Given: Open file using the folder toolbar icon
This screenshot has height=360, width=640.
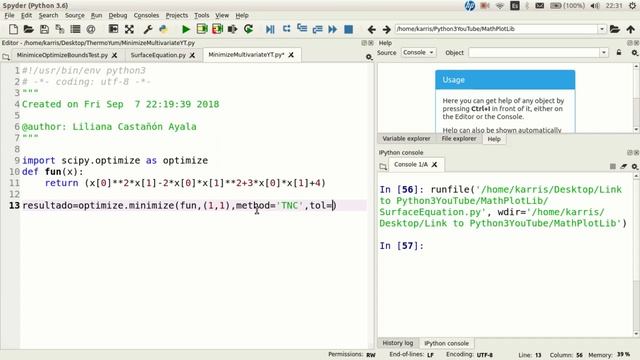Looking at the screenshot, I should coord(29,29).
